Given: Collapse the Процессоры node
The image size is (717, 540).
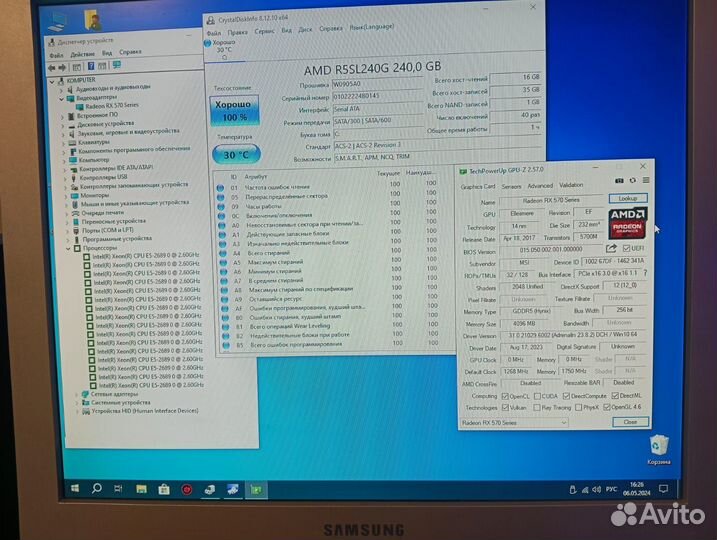Looking at the screenshot, I should [x=68, y=249].
